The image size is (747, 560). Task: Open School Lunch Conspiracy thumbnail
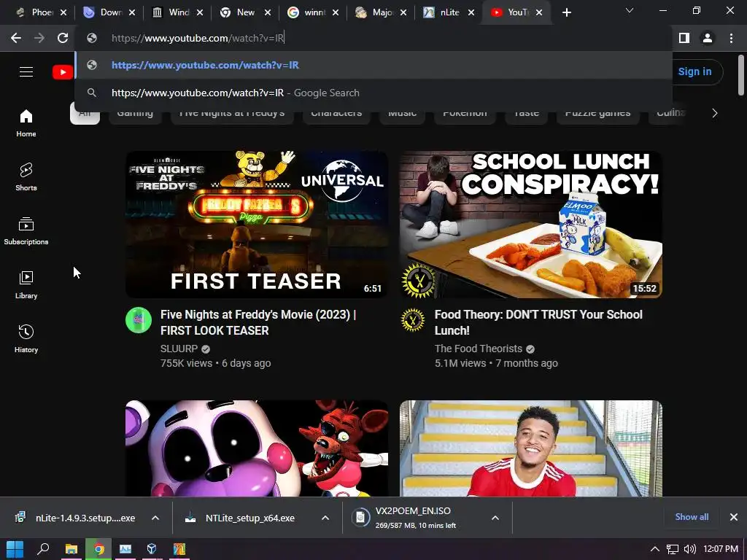coord(531,225)
